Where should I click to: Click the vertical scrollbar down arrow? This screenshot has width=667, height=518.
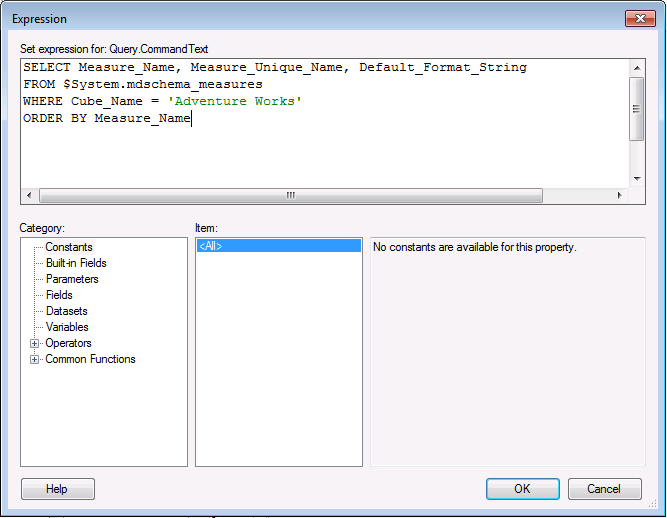coord(637,179)
